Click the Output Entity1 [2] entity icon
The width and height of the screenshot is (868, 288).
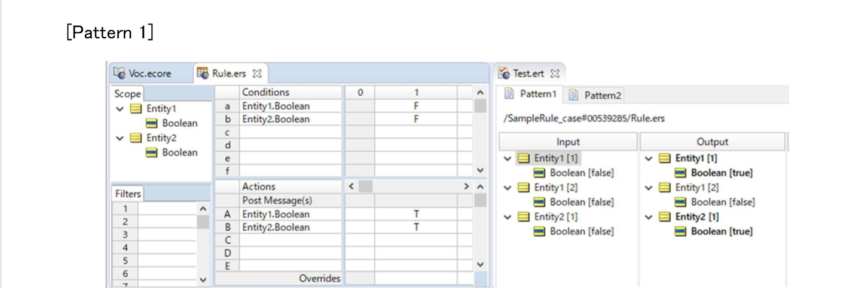coord(665,188)
